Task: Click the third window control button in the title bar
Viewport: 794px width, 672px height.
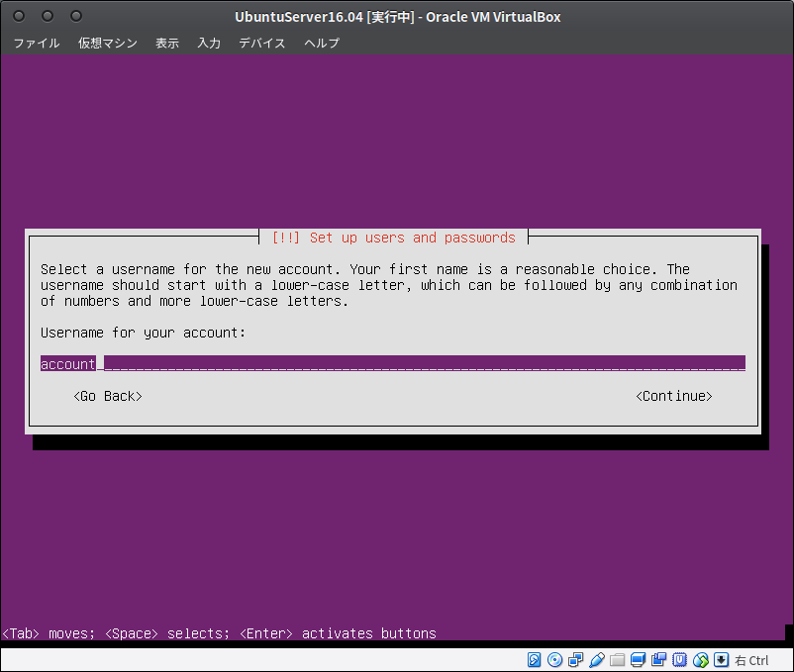Action: tap(76, 16)
